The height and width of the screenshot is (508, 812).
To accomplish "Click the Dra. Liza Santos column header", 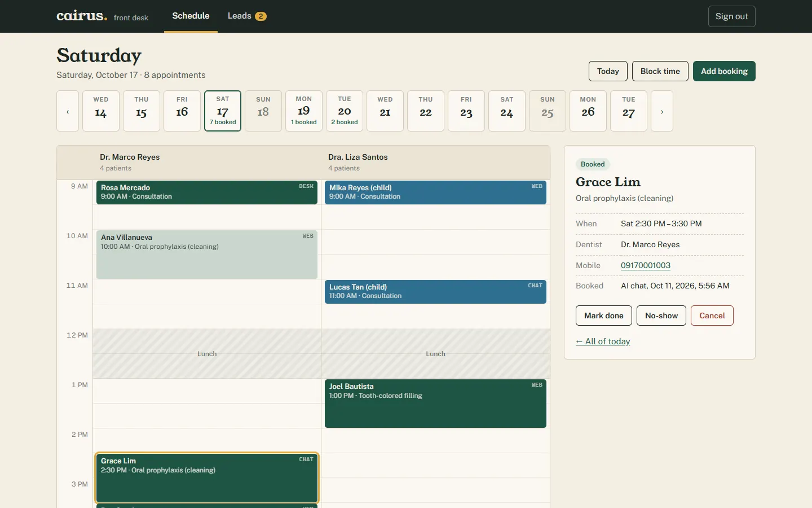I will click(435, 163).
